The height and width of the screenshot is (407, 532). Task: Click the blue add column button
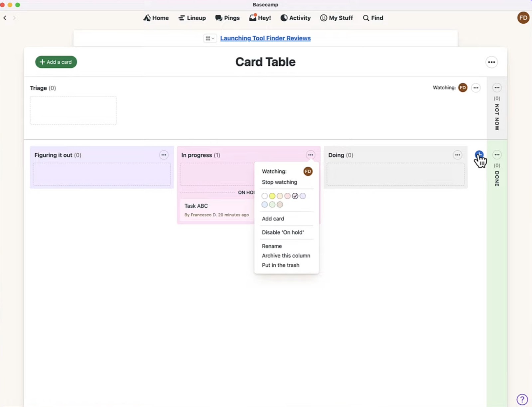[x=479, y=155]
